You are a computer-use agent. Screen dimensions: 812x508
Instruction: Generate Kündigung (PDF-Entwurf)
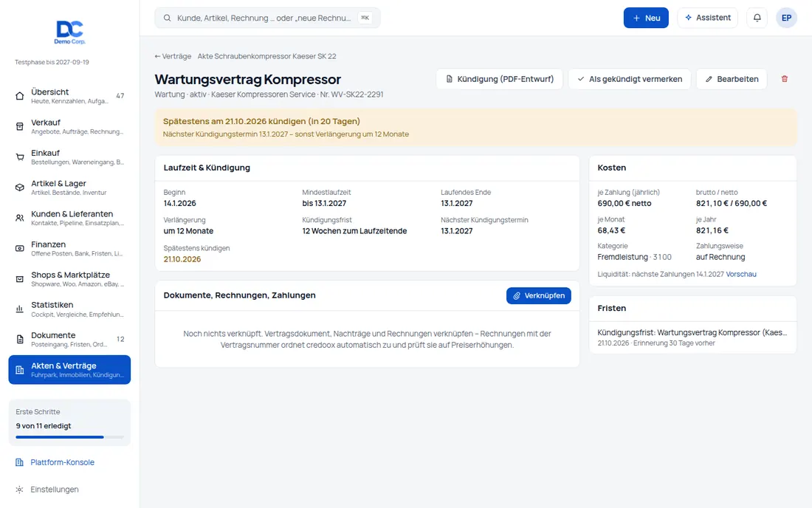click(x=499, y=79)
